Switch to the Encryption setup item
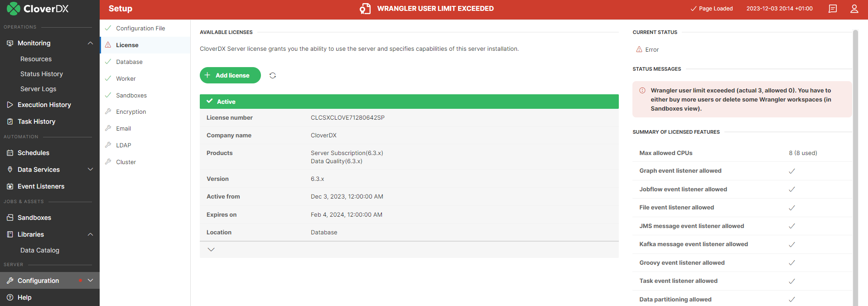Viewport: 868px width, 306px height. point(131,112)
